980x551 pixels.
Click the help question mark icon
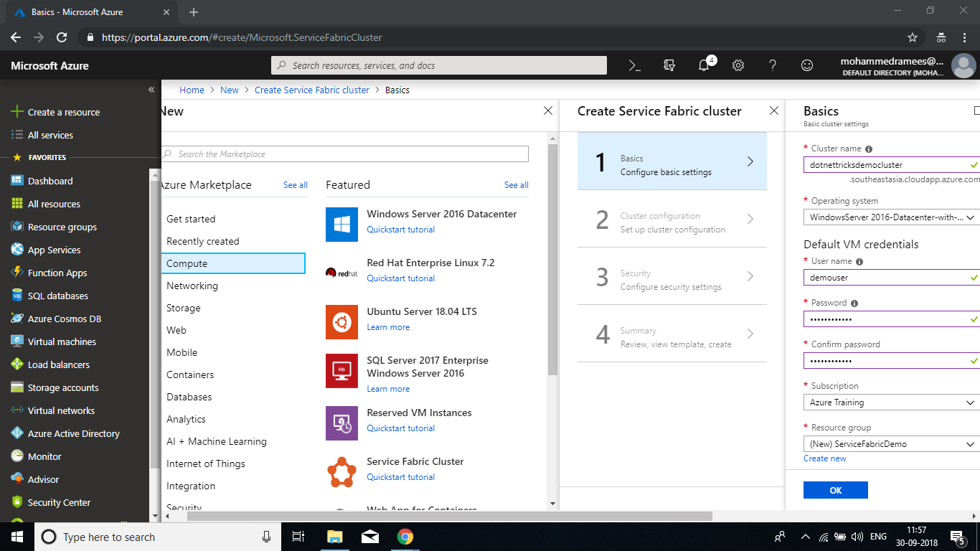tap(773, 65)
